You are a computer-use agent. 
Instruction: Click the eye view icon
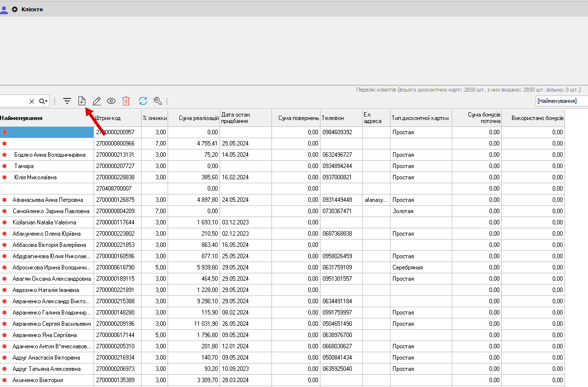click(111, 101)
